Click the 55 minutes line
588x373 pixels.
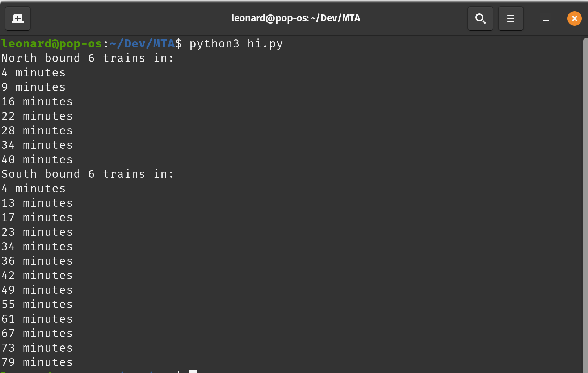(x=37, y=305)
